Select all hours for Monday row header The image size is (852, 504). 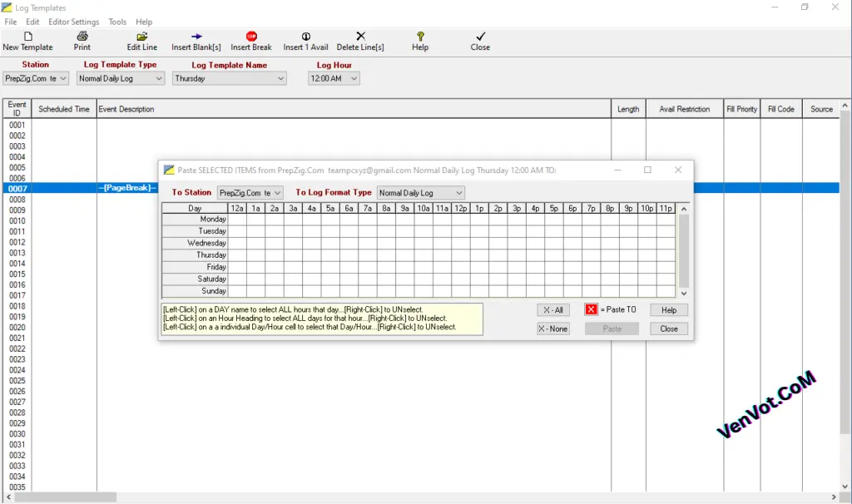tap(195, 220)
